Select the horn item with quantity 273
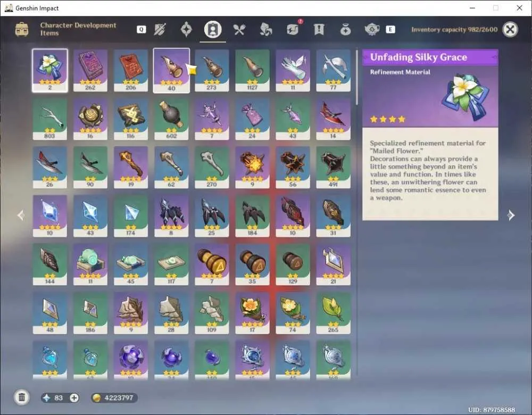 point(212,71)
